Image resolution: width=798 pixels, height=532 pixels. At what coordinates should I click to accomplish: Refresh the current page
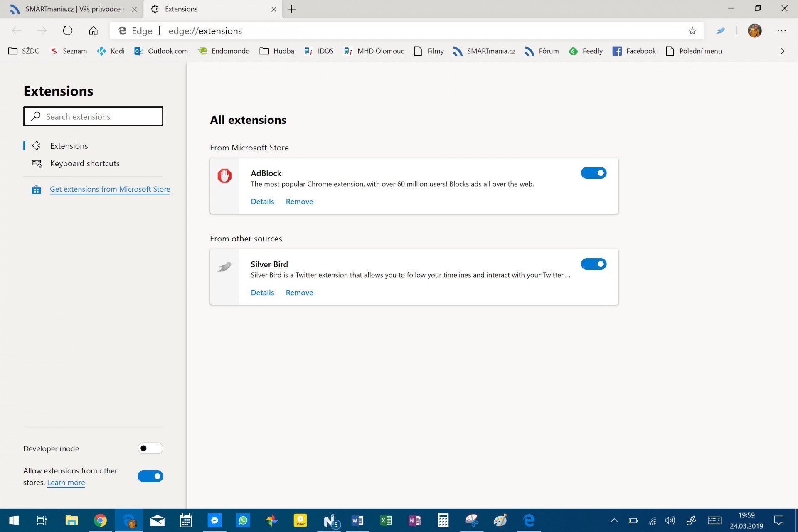coord(67,31)
